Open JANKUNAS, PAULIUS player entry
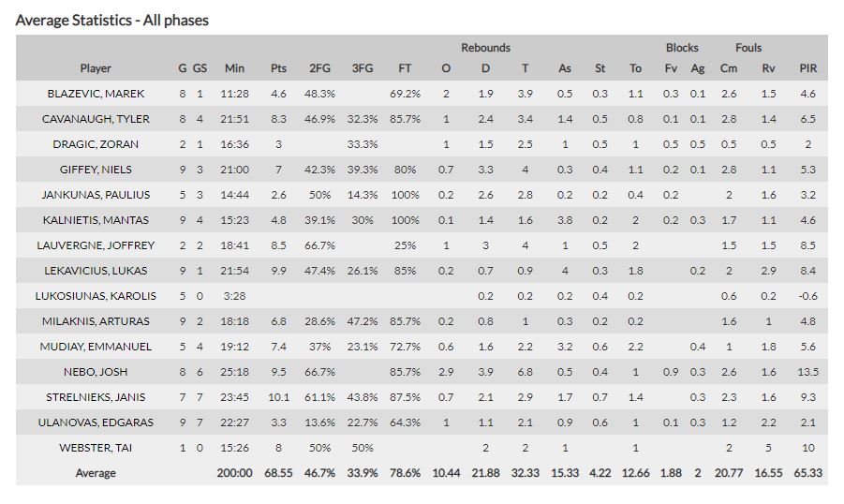 click(x=96, y=195)
